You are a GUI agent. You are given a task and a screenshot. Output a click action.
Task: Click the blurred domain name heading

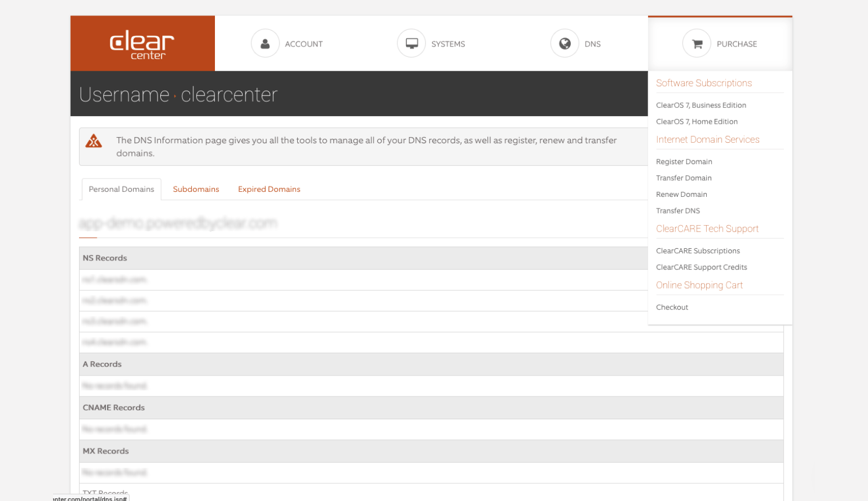(x=178, y=223)
